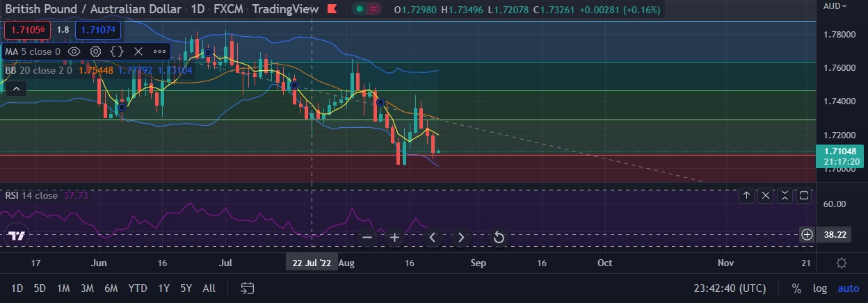The width and height of the screenshot is (868, 303).
Task: Reset chart view with circular arrow
Action: pos(499,238)
